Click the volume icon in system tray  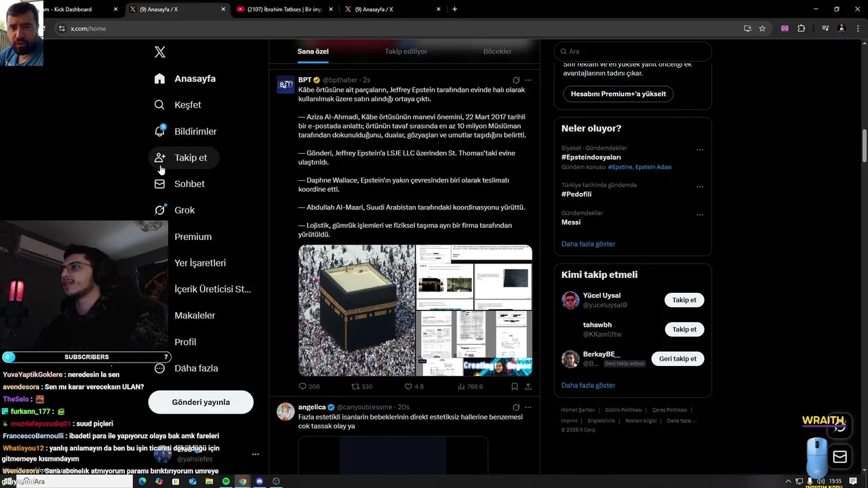(821, 481)
